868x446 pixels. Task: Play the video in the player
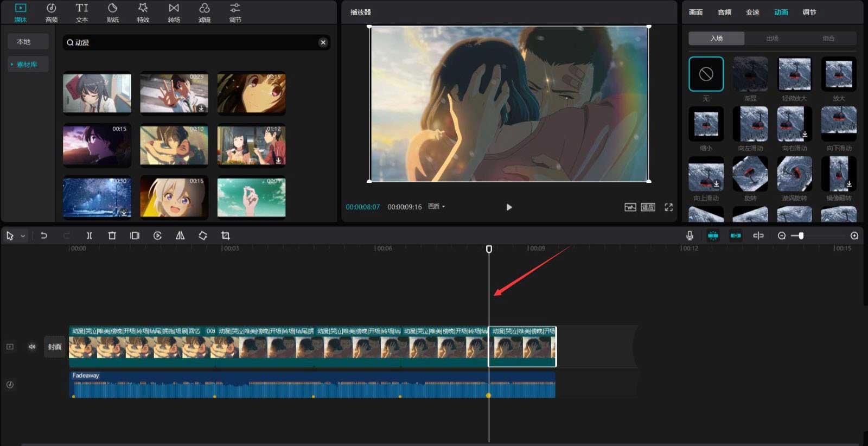pos(509,207)
